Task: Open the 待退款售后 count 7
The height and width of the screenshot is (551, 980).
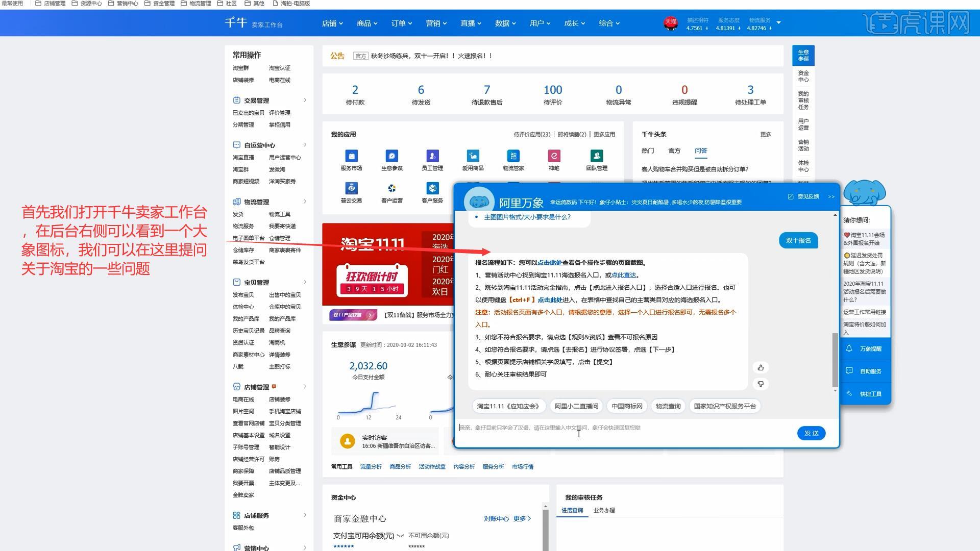Action: [x=487, y=90]
